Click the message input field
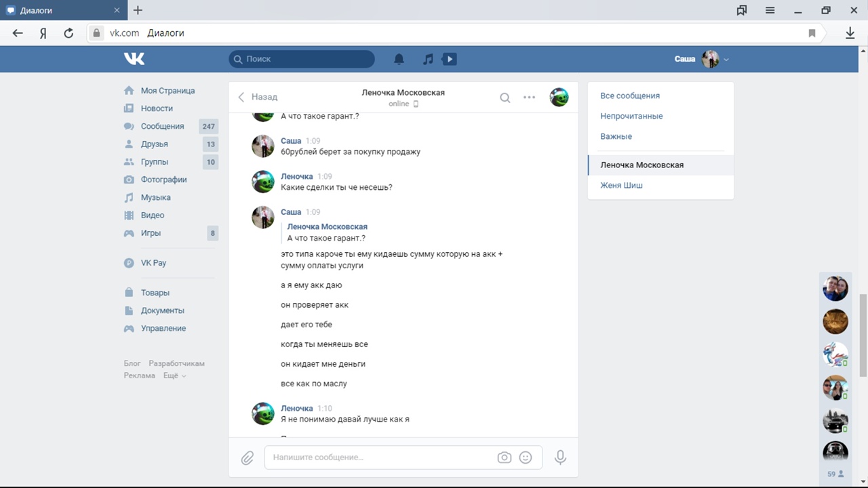 pos(380,457)
